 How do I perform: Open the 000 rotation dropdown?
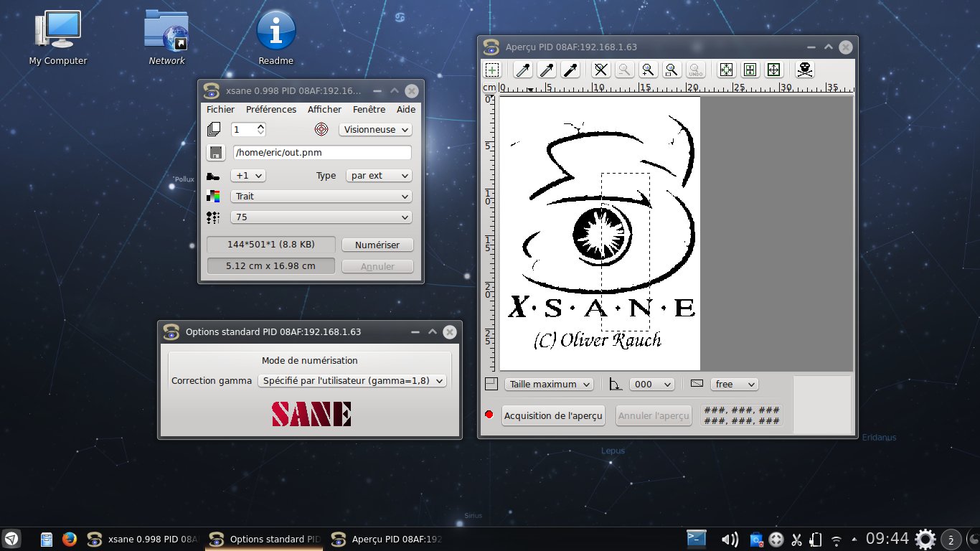point(652,384)
